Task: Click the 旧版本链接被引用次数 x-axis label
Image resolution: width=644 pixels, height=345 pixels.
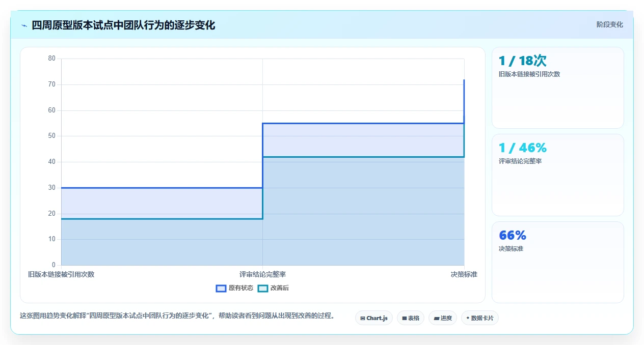Action: click(x=61, y=274)
